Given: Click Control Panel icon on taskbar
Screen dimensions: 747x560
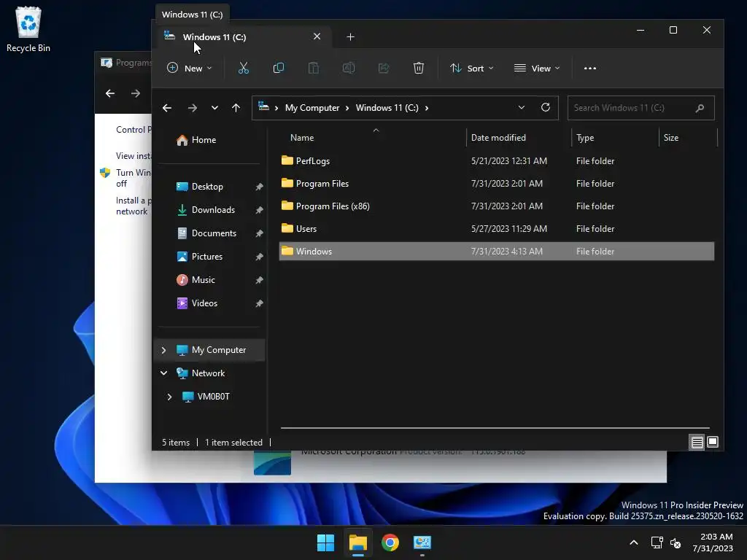Looking at the screenshot, I should [422, 542].
